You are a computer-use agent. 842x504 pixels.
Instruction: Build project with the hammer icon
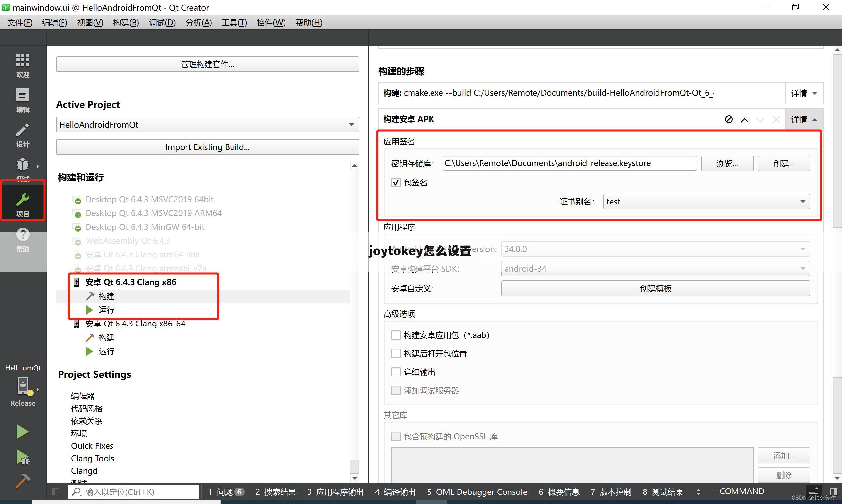23,481
